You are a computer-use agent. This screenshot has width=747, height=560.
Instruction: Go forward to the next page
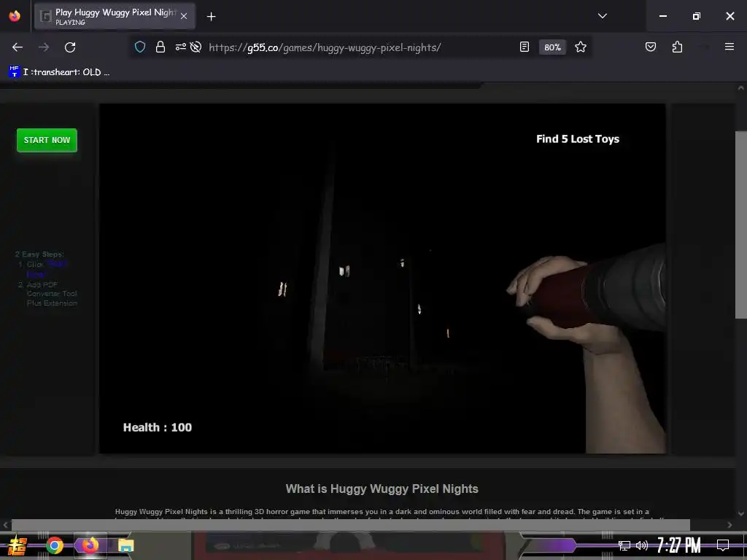(44, 47)
